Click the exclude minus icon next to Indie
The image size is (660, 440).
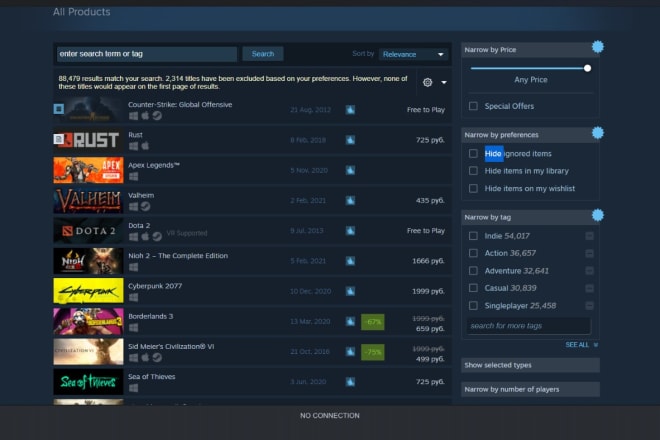click(589, 236)
